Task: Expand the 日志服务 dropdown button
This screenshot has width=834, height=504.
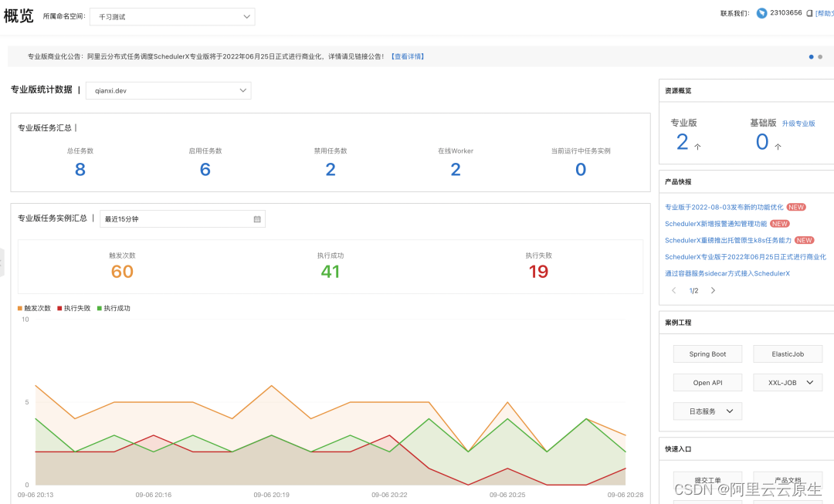Action: point(707,411)
